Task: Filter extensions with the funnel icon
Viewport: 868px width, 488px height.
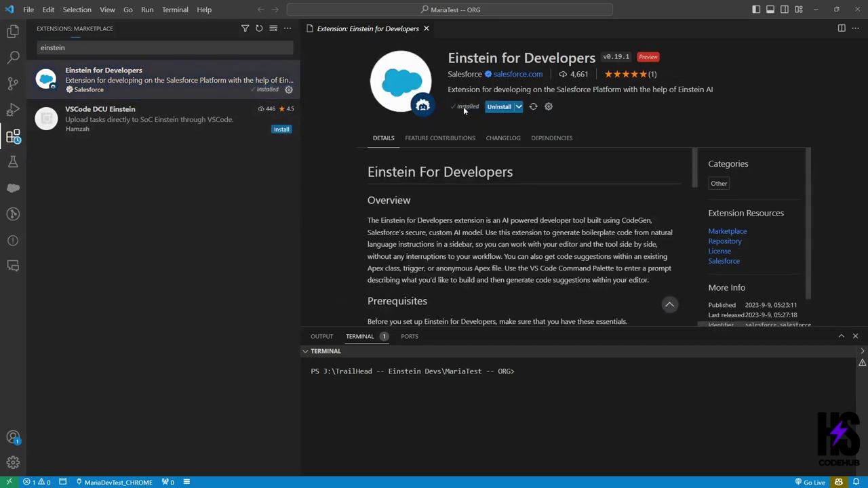Action: pos(245,28)
